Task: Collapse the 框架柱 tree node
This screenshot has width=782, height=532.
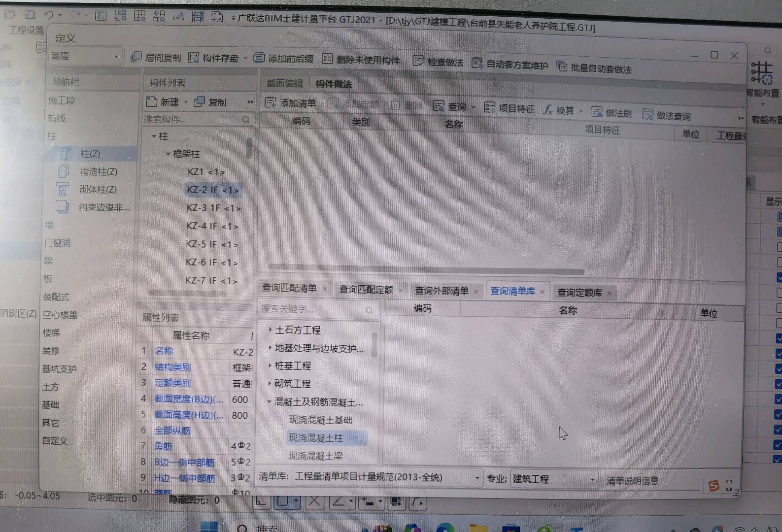Action: (168, 154)
